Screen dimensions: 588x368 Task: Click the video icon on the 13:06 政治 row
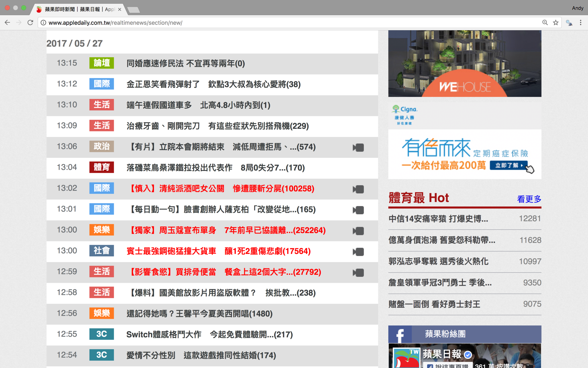pos(358,147)
